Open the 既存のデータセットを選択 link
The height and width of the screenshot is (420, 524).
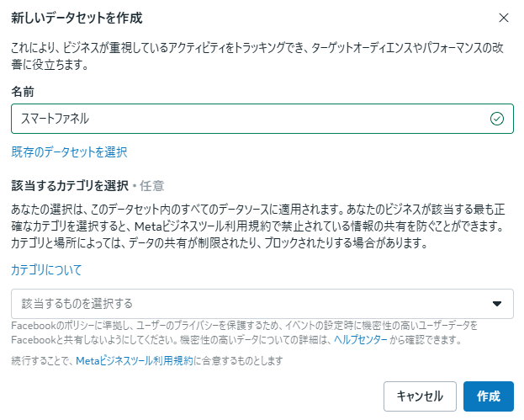tap(69, 152)
